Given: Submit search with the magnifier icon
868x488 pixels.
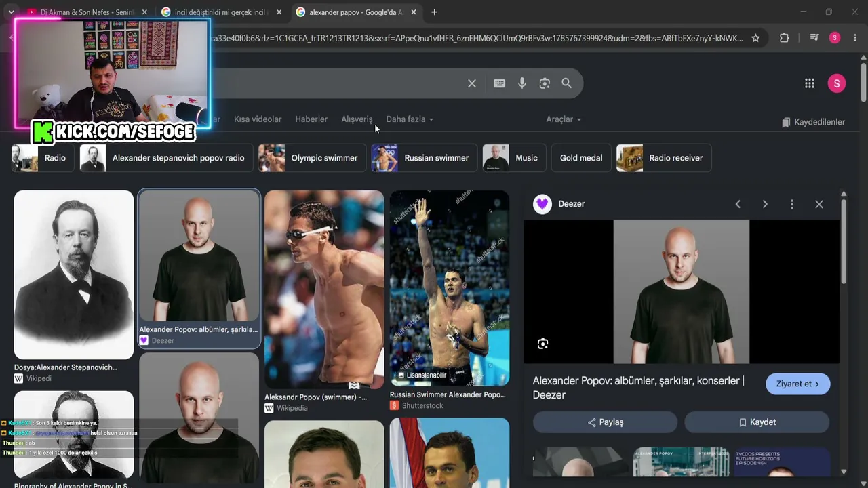Looking at the screenshot, I should 567,83.
